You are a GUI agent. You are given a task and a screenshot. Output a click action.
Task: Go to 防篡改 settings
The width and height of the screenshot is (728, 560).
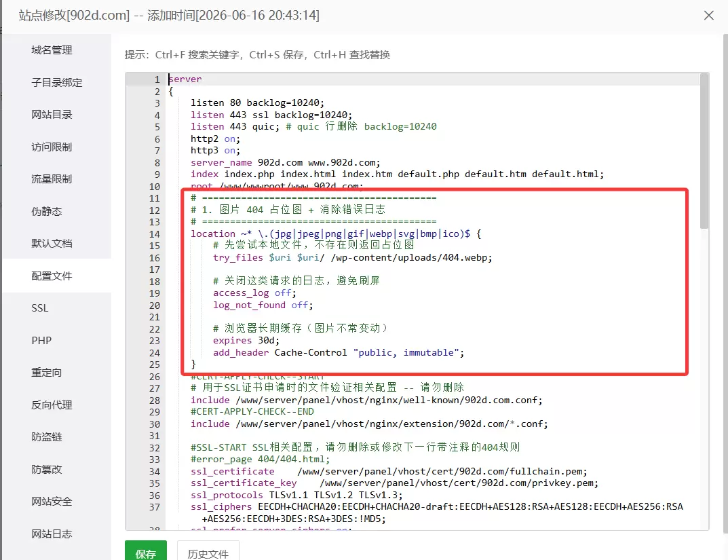click(46, 470)
